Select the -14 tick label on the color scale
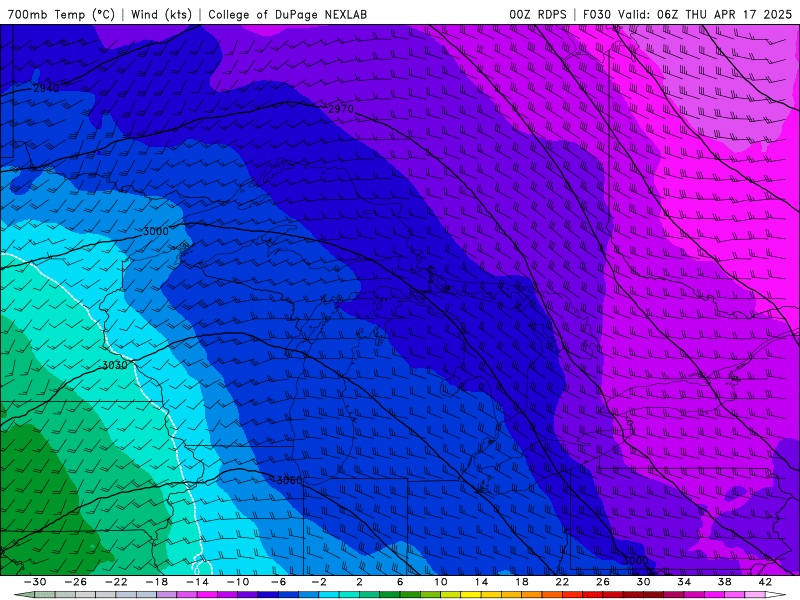Viewport: 800px width, 600px height. tap(197, 582)
